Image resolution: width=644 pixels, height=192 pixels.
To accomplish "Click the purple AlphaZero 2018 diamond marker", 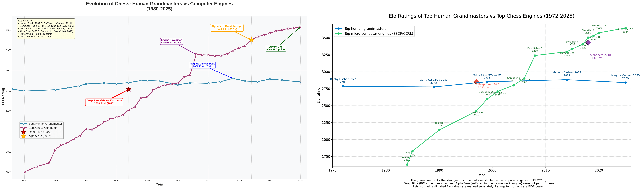I will (588, 43).
